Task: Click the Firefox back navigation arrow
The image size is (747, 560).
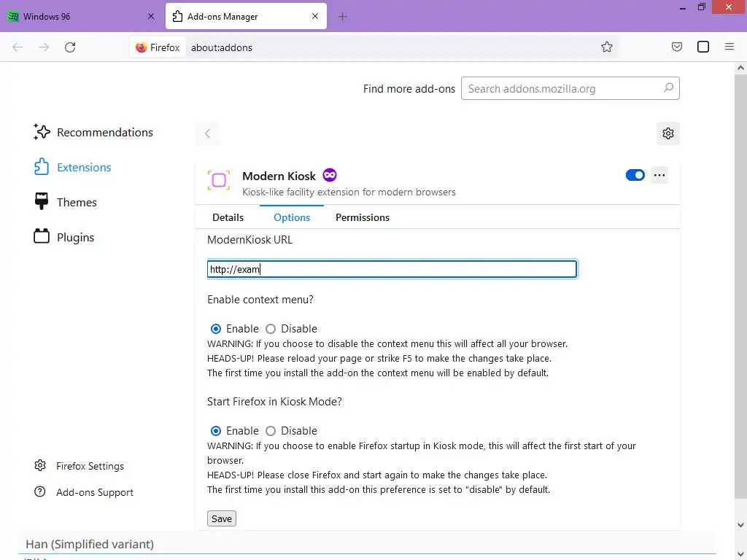Action: tap(18, 47)
